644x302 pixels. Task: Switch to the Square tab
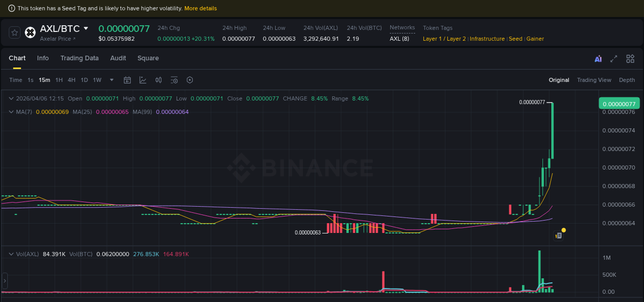click(148, 58)
